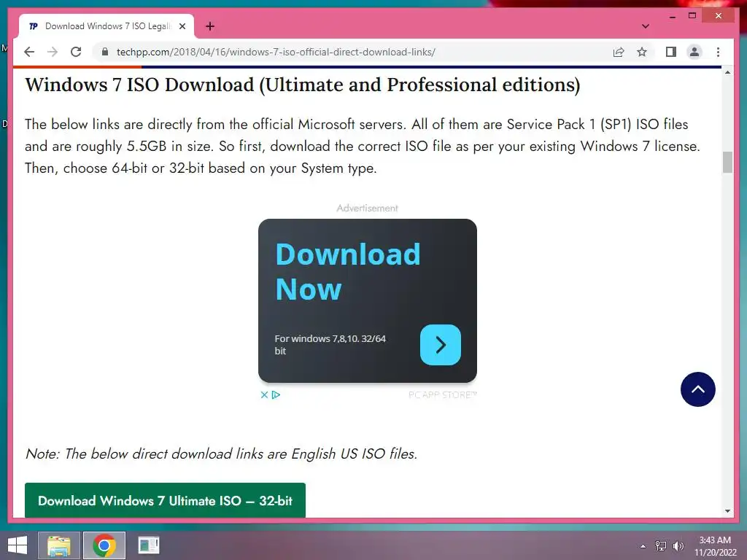Click the Windows 7 ISO Download heading

[x=303, y=85]
